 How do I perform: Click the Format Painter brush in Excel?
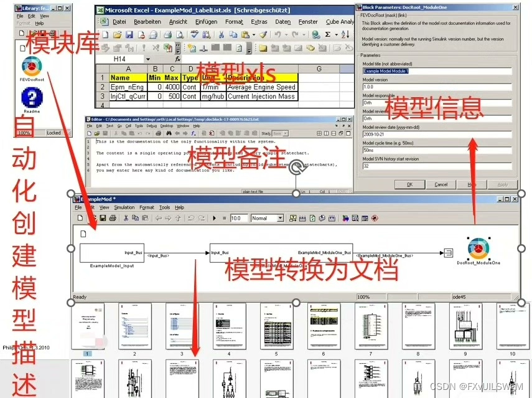[x=263, y=35]
